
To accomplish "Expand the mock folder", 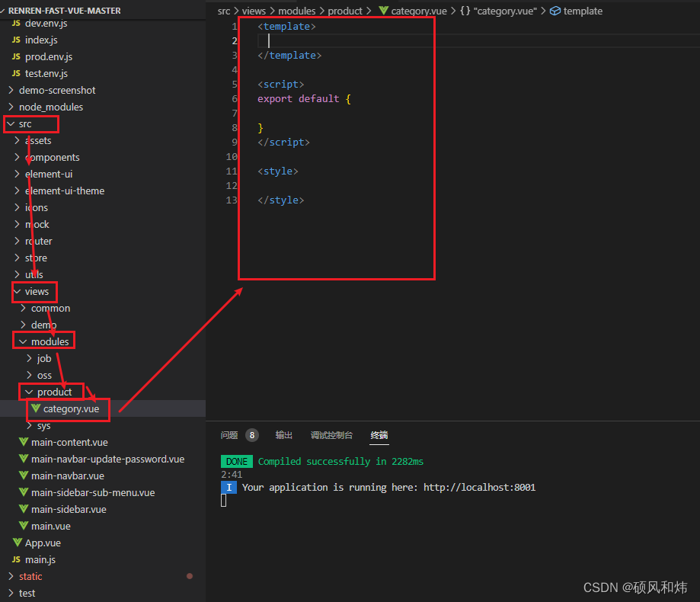I will point(18,224).
